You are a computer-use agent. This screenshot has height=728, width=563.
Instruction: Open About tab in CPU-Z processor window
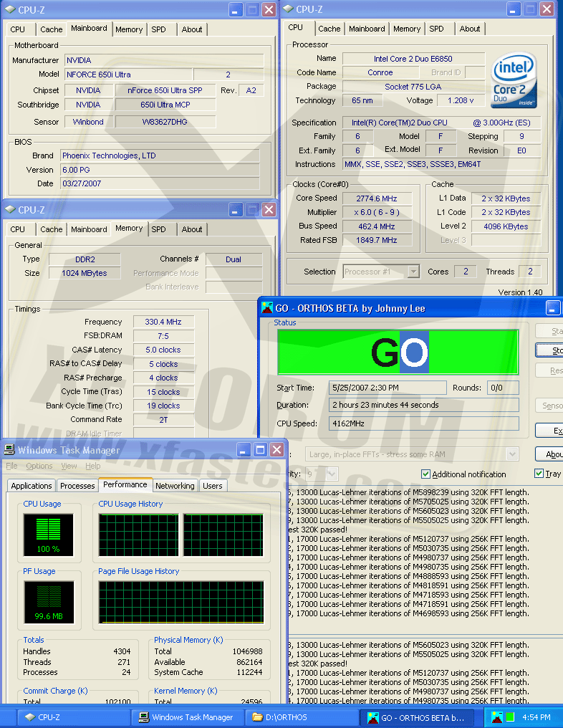pos(470,29)
